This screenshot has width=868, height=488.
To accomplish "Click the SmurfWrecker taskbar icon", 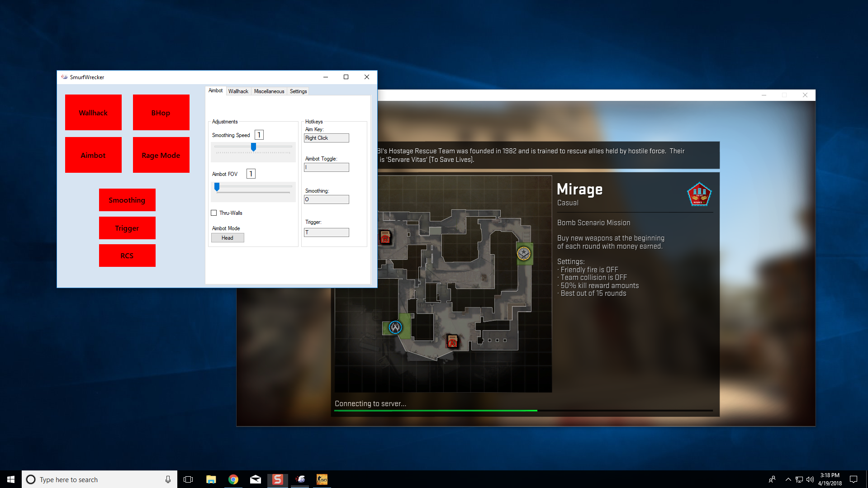I will click(x=300, y=479).
